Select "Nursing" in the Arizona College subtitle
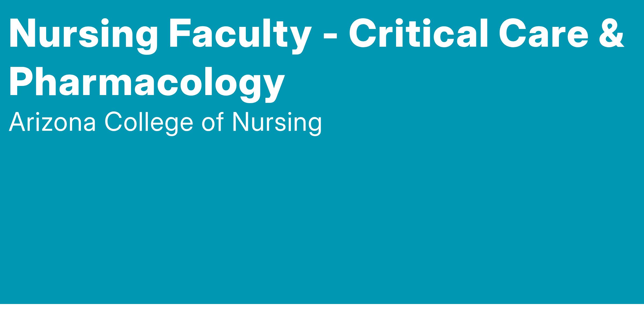Viewport: 644px width, 315px height. pyautogui.click(x=277, y=122)
